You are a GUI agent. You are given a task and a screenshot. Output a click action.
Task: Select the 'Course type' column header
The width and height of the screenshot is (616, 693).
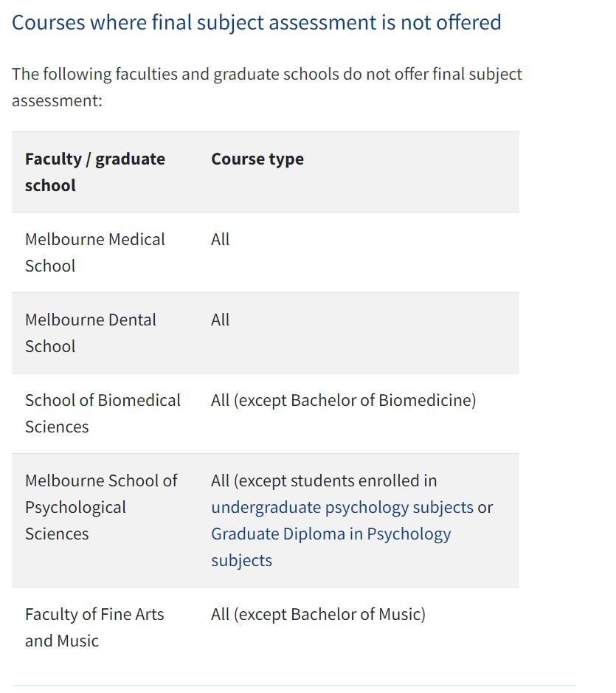pyautogui.click(x=257, y=159)
